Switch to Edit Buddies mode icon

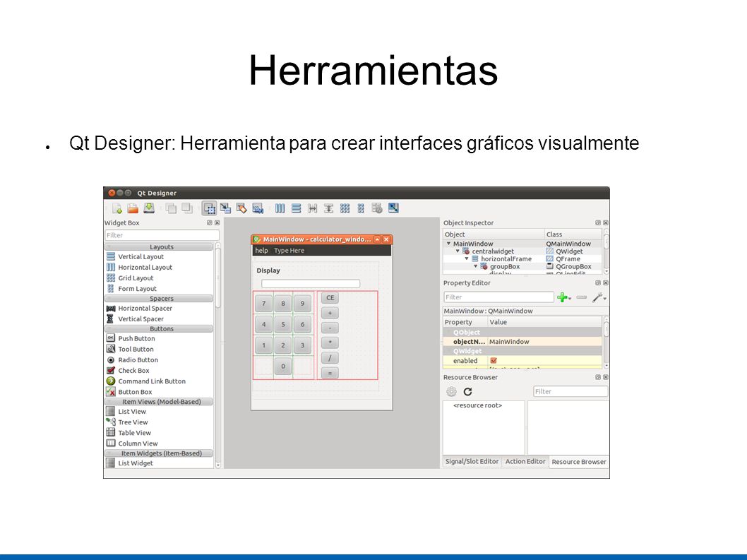click(241, 208)
